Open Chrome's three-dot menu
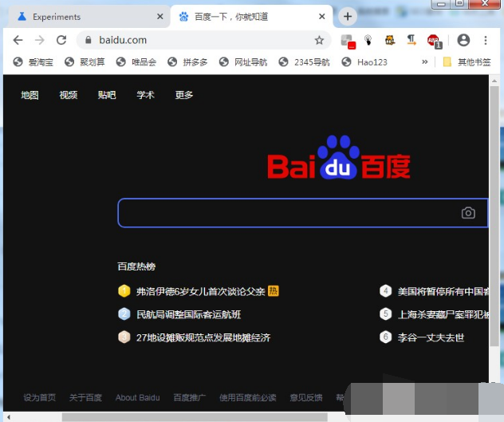This screenshot has width=504, height=422. 486,40
